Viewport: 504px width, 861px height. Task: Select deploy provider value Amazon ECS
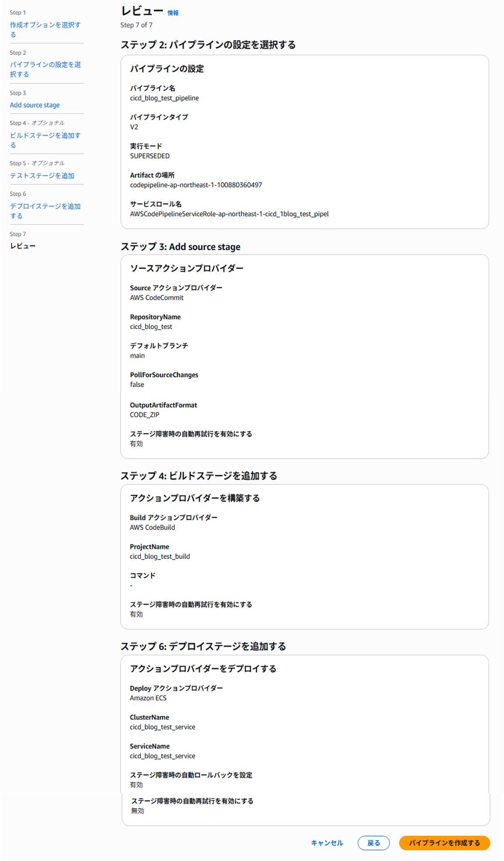pyautogui.click(x=148, y=698)
